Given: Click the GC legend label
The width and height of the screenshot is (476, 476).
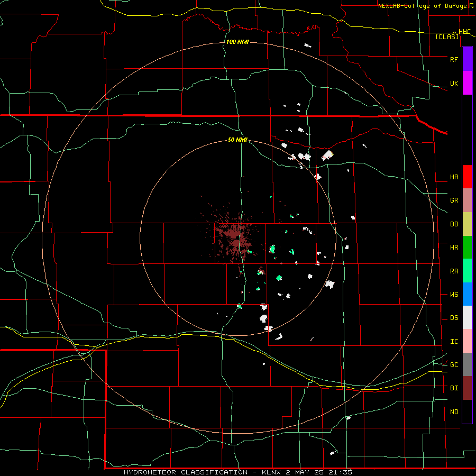Looking at the screenshot, I should click(454, 364).
